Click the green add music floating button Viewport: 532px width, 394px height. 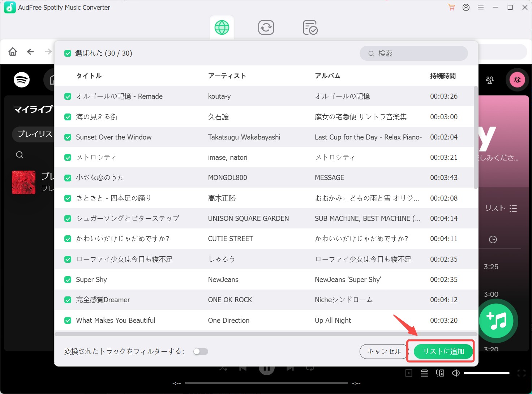coord(496,321)
